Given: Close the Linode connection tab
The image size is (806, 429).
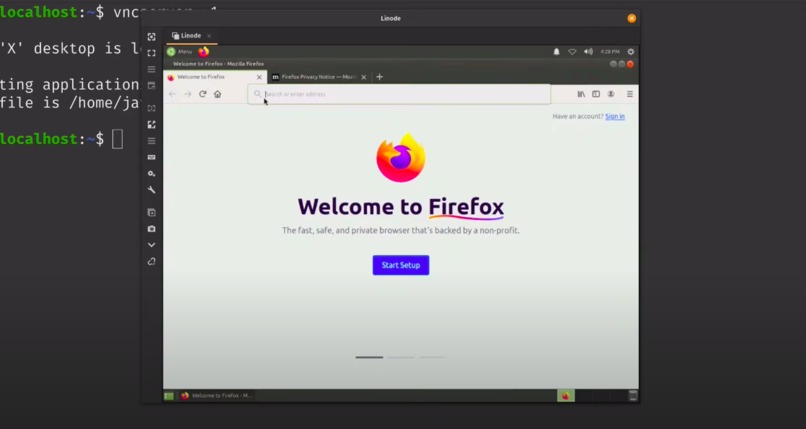Looking at the screenshot, I should pyautogui.click(x=209, y=35).
